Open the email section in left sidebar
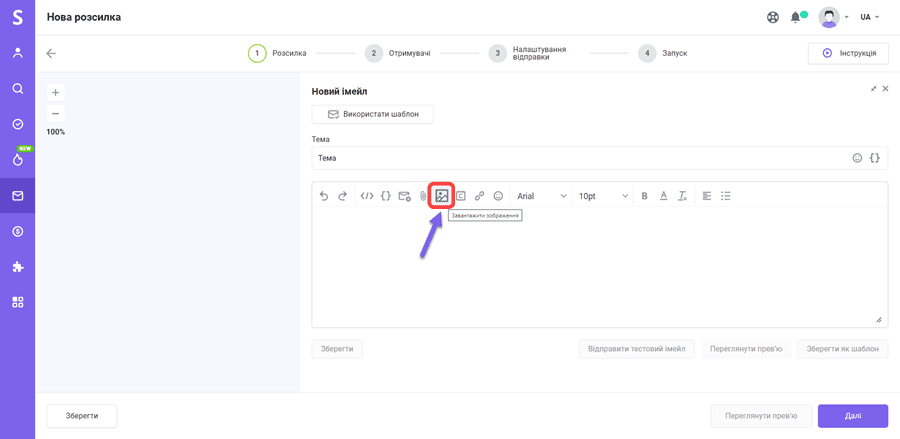This screenshot has height=439, width=900. point(17,196)
